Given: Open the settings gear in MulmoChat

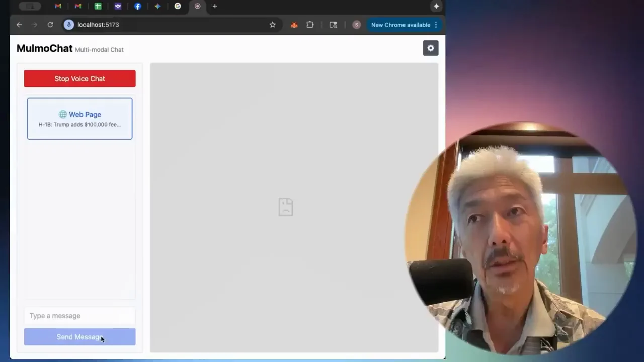Looking at the screenshot, I should (x=430, y=48).
